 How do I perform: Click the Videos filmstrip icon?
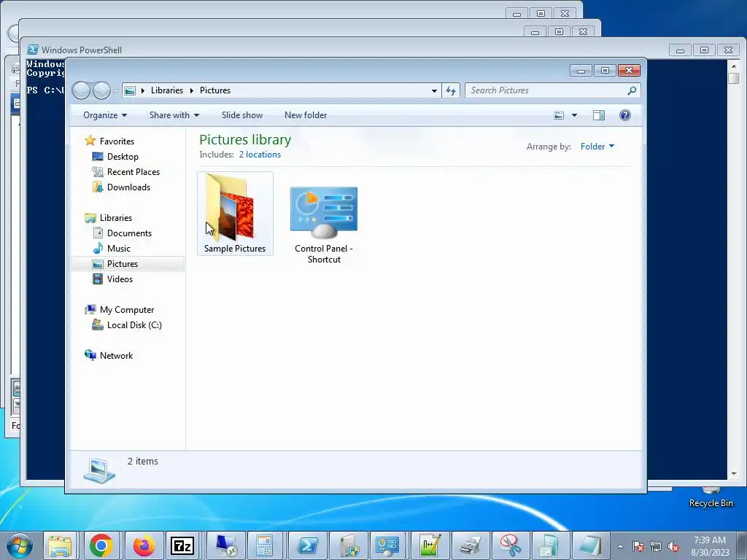(98, 279)
